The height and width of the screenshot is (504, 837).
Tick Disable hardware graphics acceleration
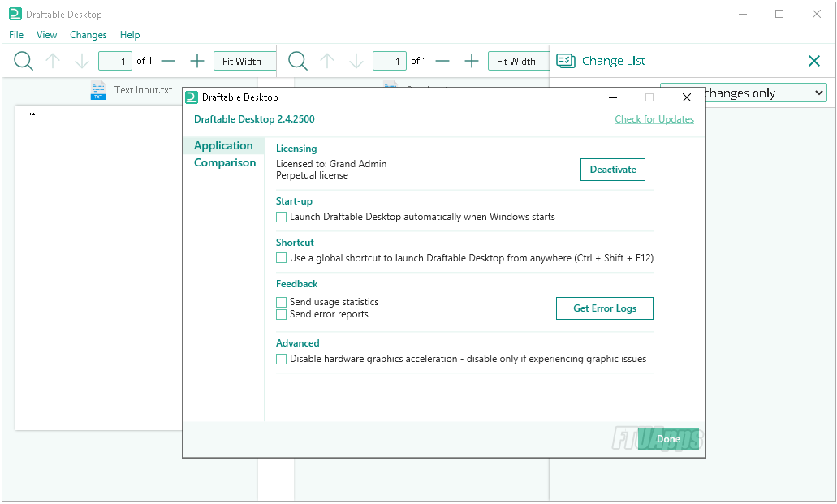click(282, 360)
